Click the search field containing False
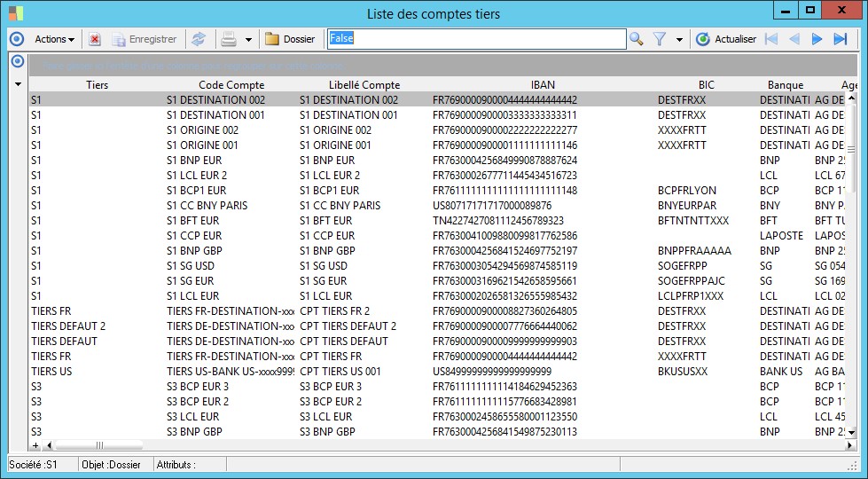The image size is (868, 479). (x=477, y=39)
